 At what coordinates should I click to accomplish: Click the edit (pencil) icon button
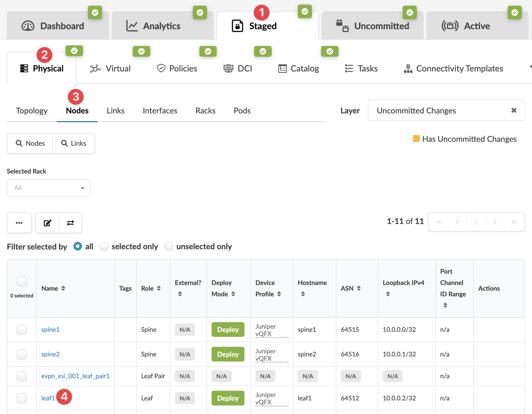click(47, 223)
